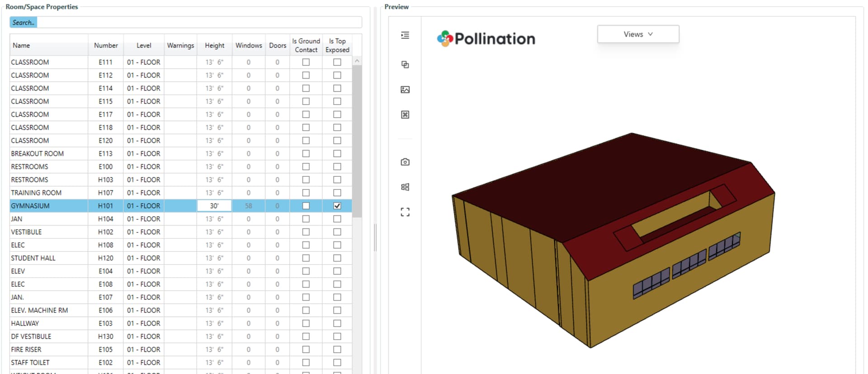Enable Is Top Exposed for STUDENT HALL

pyautogui.click(x=337, y=258)
